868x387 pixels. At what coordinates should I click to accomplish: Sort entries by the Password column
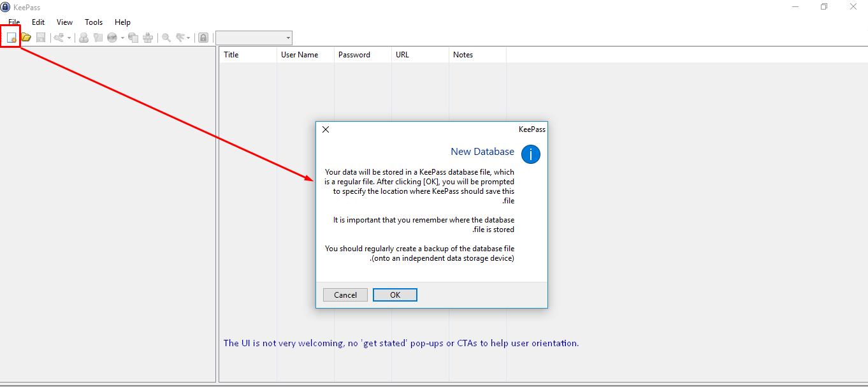click(x=363, y=55)
